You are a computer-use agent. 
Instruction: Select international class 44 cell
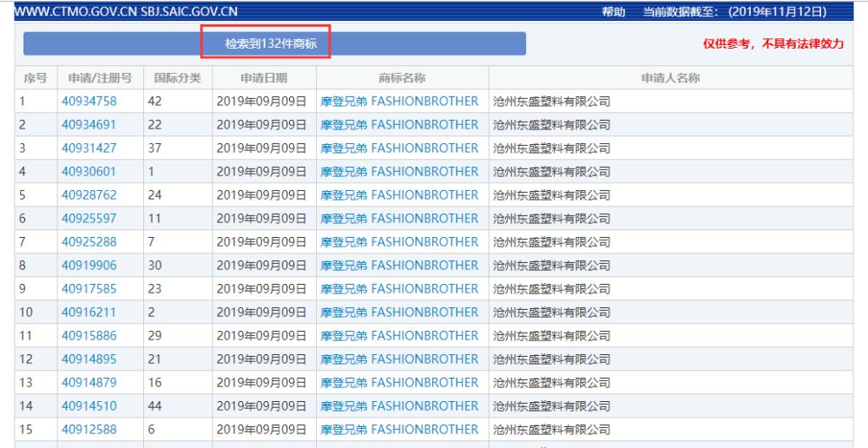[178, 406]
